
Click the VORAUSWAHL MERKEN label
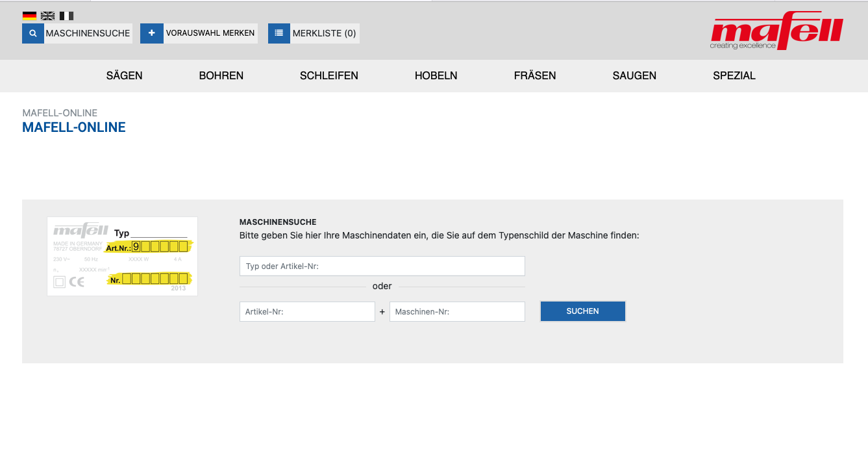[210, 33]
